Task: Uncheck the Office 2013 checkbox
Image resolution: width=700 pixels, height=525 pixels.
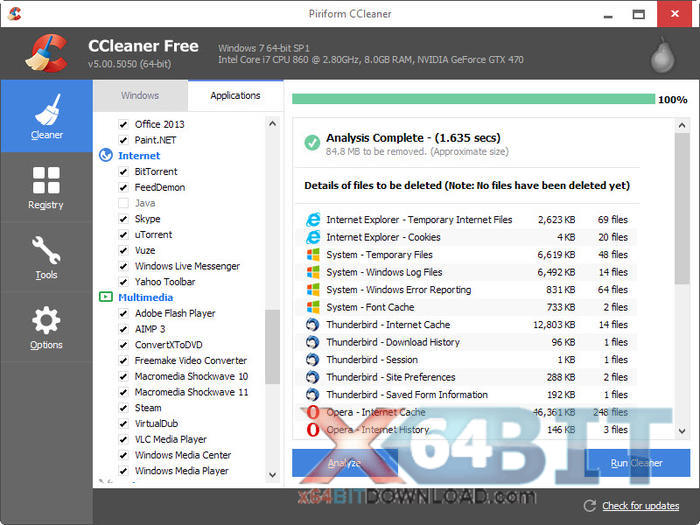Action: pos(123,125)
